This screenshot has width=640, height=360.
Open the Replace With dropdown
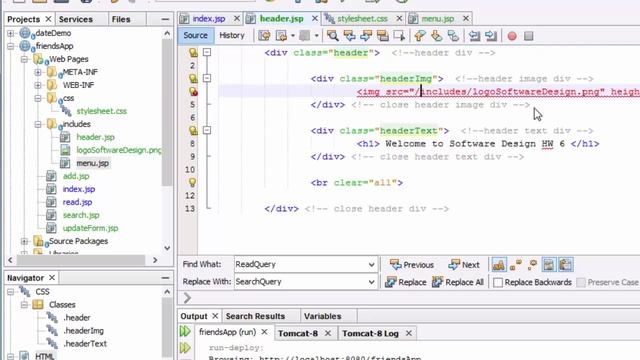[x=371, y=282]
